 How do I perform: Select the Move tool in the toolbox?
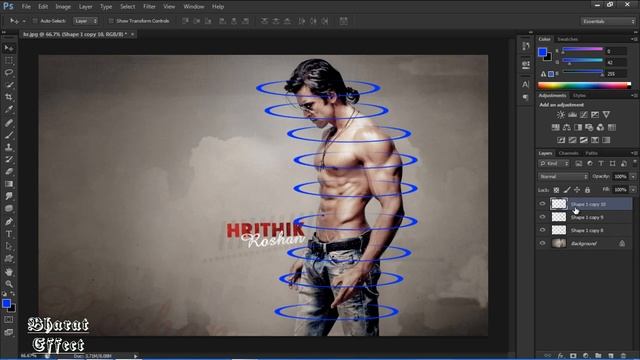9,48
